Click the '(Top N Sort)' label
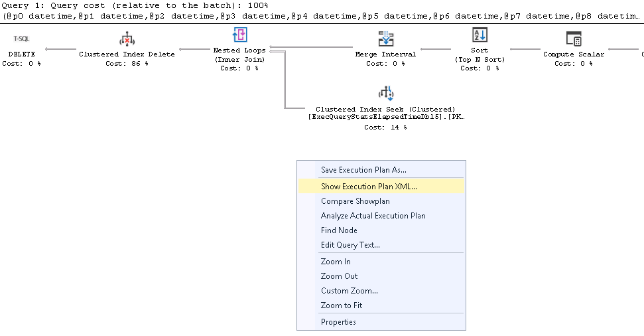644x336 pixels. pyautogui.click(x=480, y=60)
